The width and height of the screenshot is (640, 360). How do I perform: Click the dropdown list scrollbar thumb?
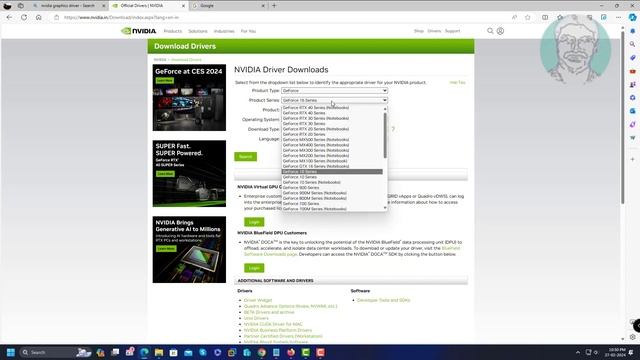[x=385, y=135]
